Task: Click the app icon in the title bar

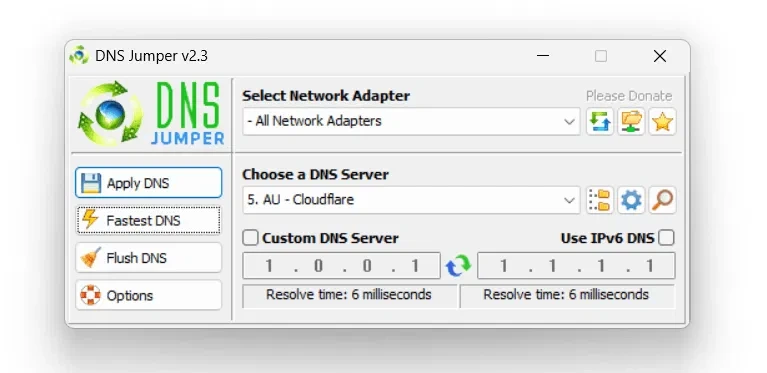Action: (x=79, y=56)
